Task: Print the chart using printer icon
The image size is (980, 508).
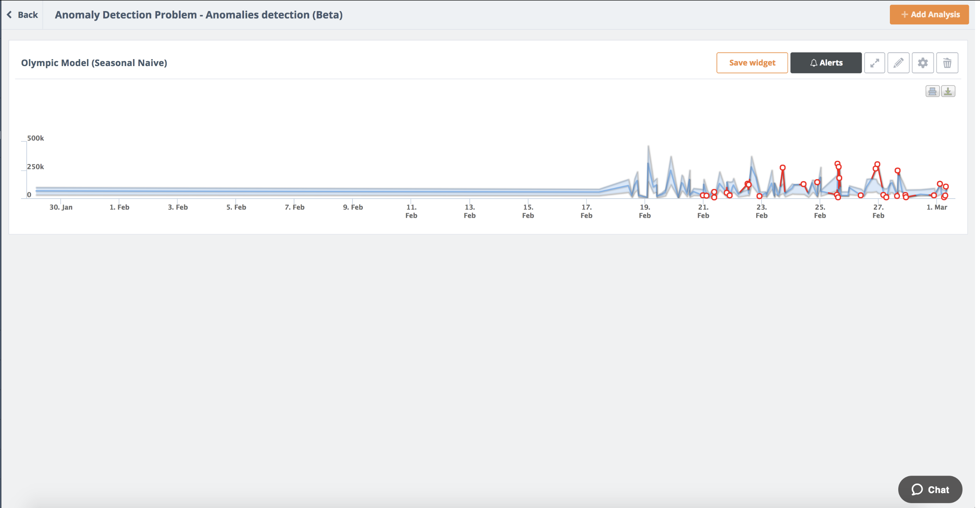Action: tap(932, 91)
